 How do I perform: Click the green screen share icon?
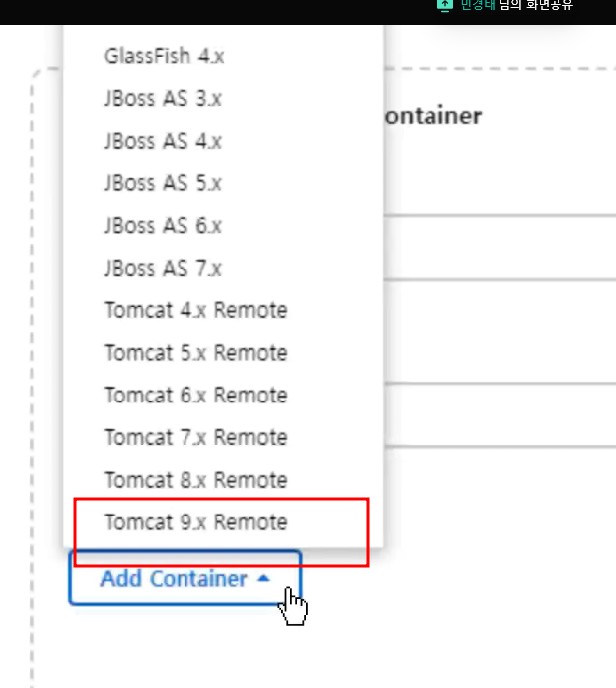pos(444,5)
